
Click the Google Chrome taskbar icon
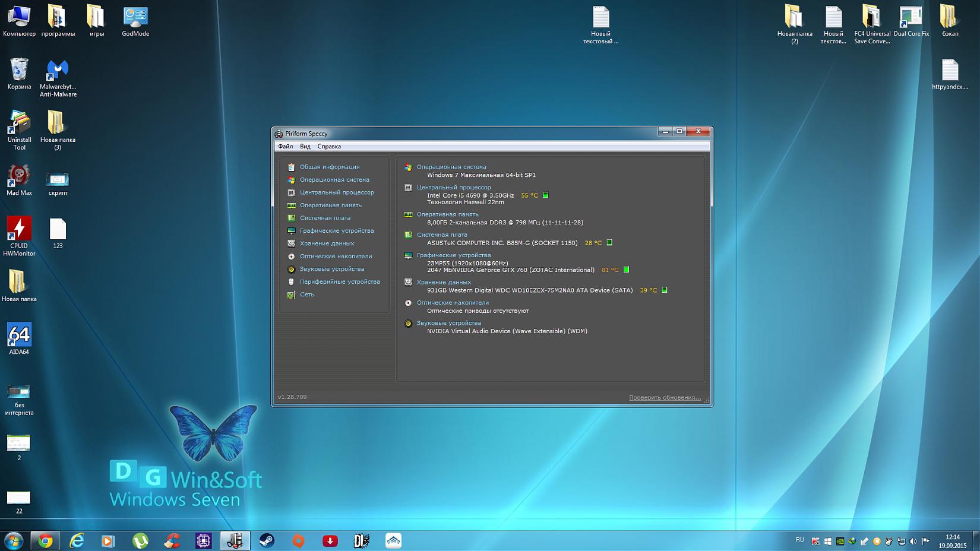click(46, 541)
